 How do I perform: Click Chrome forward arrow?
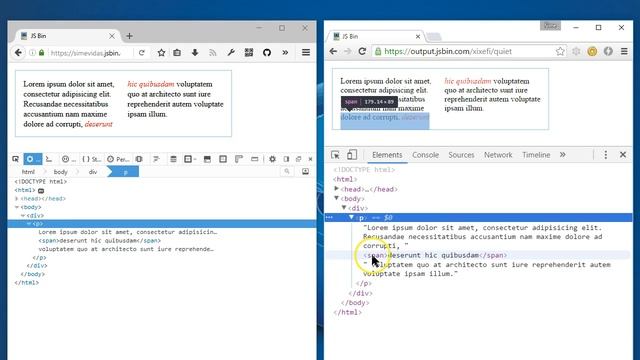click(347, 51)
